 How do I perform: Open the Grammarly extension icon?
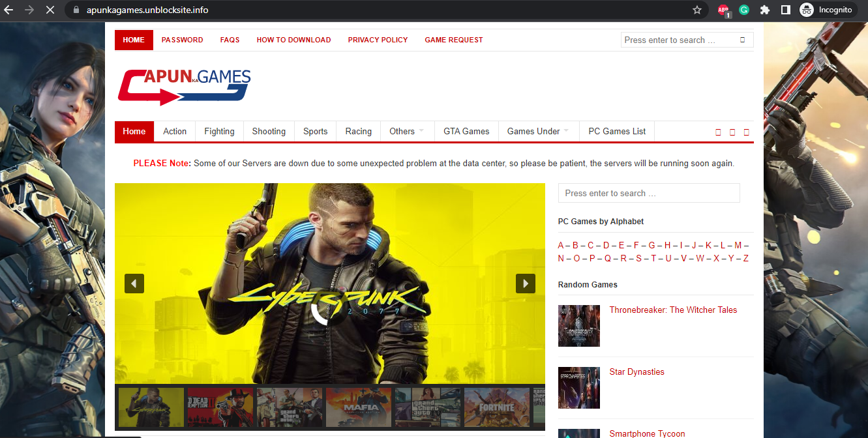[x=744, y=10]
